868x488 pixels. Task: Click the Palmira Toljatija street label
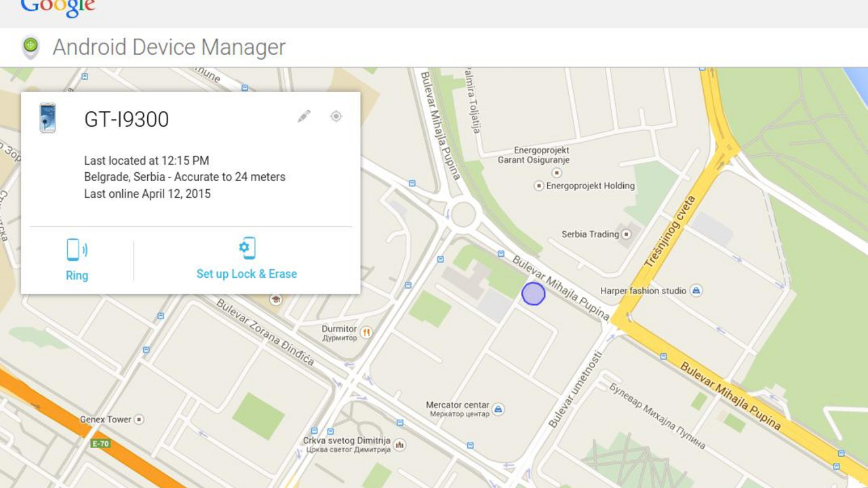pos(473,100)
